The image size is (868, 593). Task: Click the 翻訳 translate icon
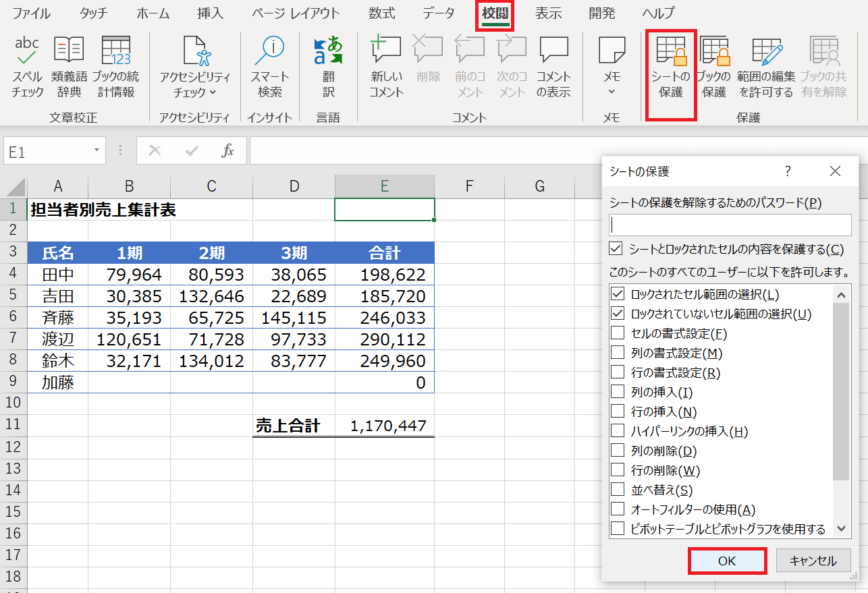pyautogui.click(x=328, y=52)
